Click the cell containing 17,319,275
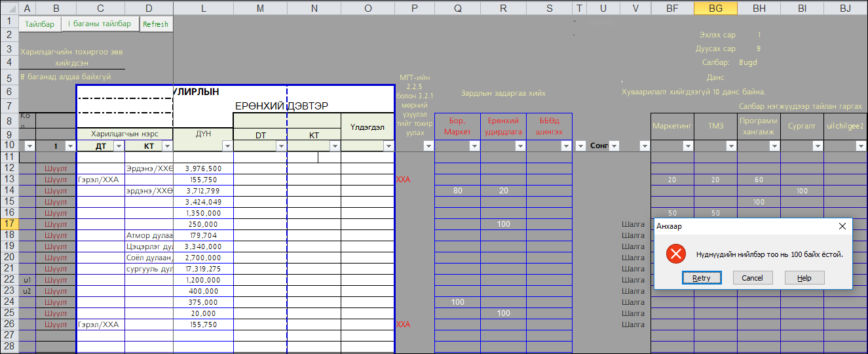 (203, 269)
